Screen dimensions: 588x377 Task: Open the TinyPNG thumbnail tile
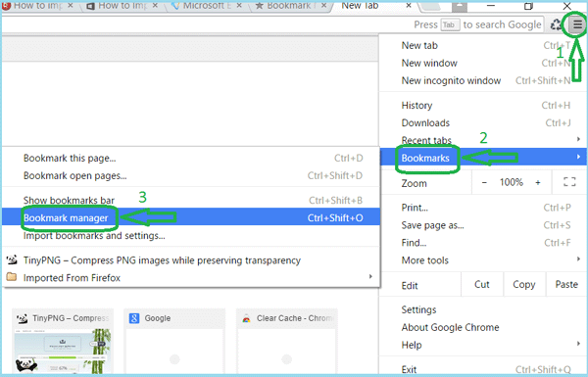pos(63,341)
